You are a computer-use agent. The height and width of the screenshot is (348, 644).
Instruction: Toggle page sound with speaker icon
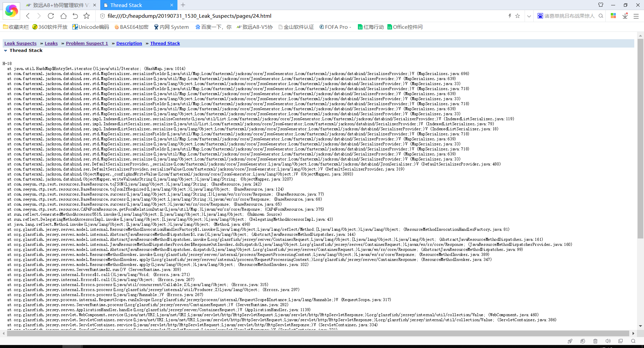point(608,341)
